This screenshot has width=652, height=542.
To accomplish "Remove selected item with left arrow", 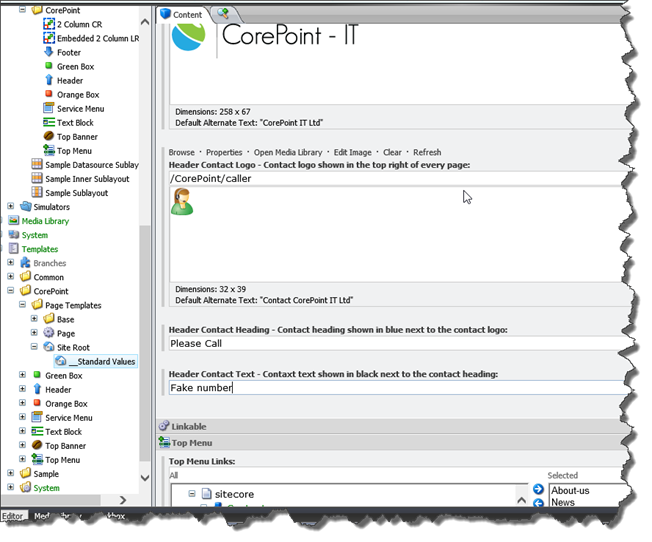I will (x=538, y=503).
